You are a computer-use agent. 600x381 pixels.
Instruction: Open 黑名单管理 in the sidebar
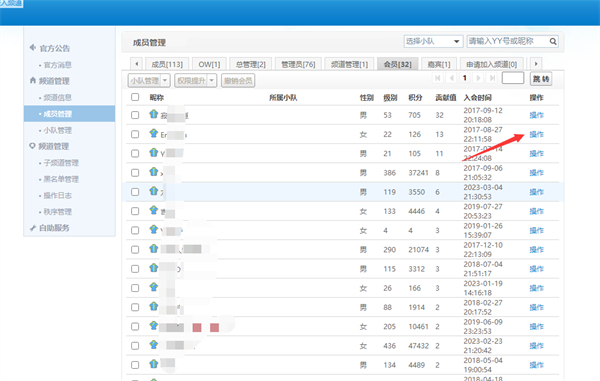pos(61,179)
